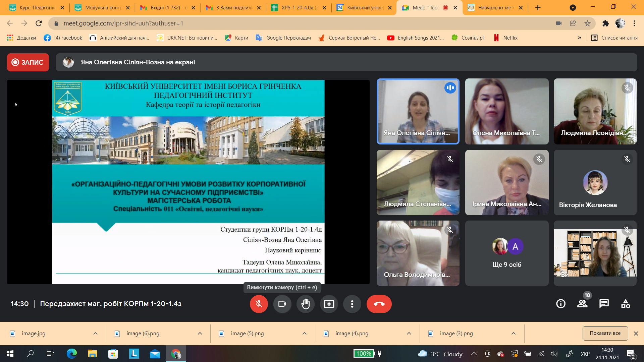Screen dimensions: 644x362
Task: Open more options three-dot menu
Action: (352, 304)
